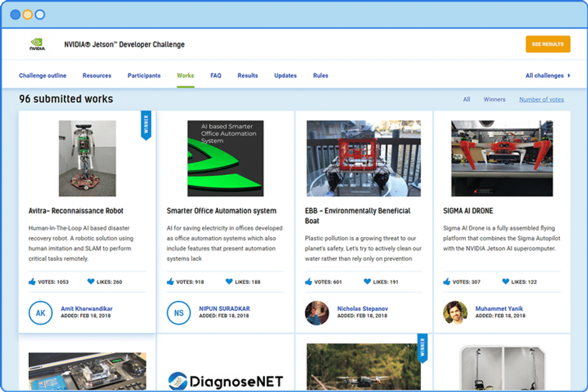
Task: Open Muhammet Yanik's profile link
Action: [x=499, y=308]
